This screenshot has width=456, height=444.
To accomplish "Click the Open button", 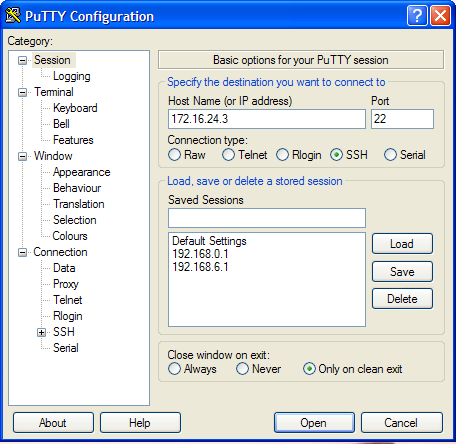I will pyautogui.click(x=314, y=423).
